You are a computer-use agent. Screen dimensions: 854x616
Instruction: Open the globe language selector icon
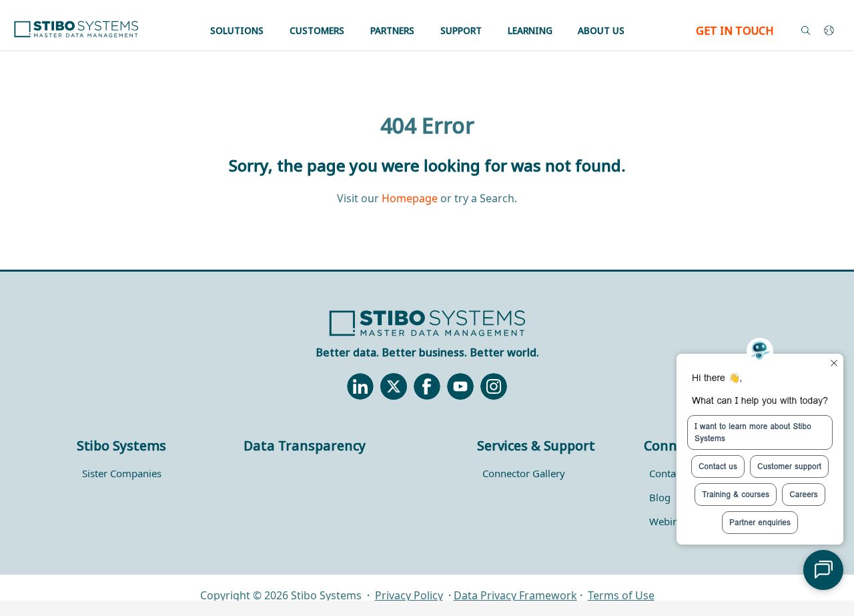click(x=829, y=31)
